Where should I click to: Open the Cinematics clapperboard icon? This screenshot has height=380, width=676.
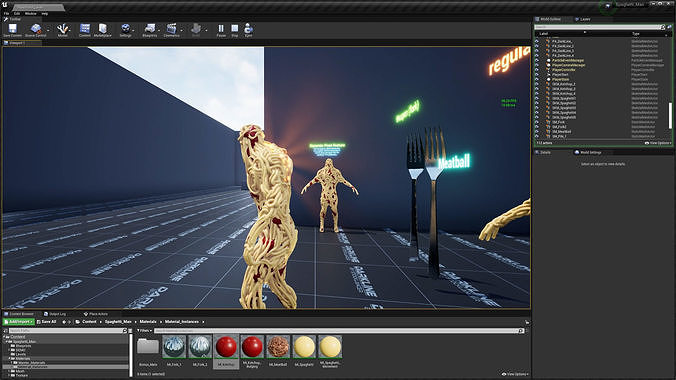[171, 29]
